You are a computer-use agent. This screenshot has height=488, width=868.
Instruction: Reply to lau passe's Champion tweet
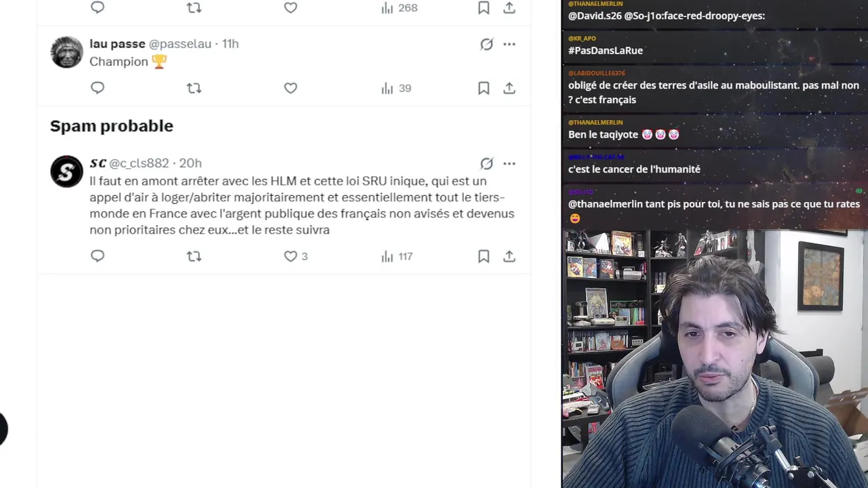98,88
